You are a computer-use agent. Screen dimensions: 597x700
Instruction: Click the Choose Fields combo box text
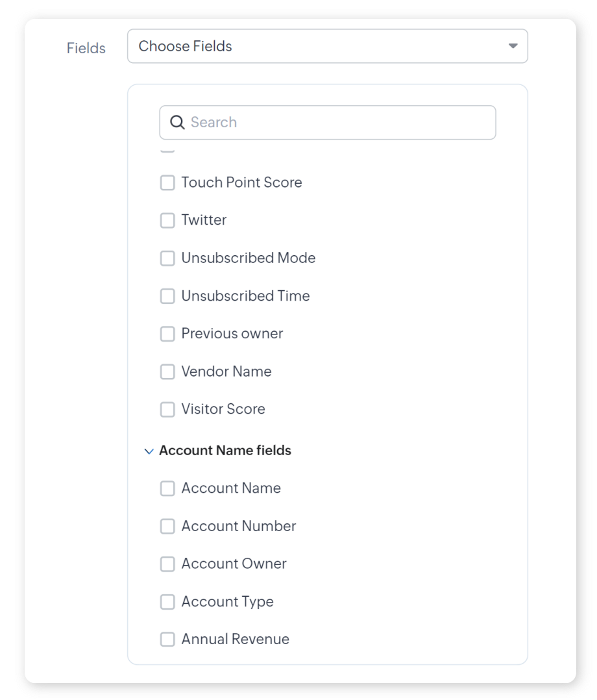(x=186, y=46)
